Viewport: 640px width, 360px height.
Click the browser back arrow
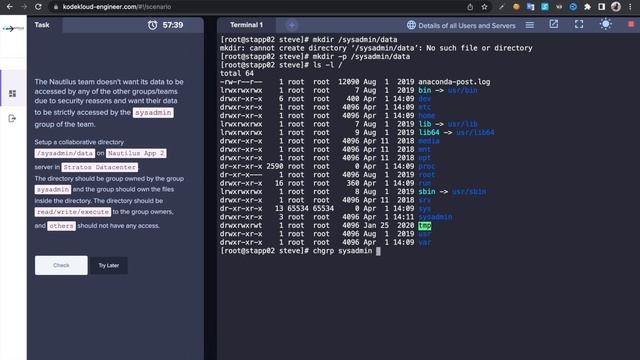pyautogui.click(x=10, y=7)
